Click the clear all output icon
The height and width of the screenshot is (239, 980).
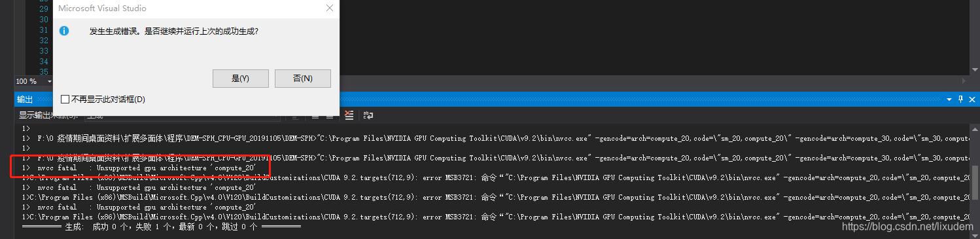pos(349,115)
